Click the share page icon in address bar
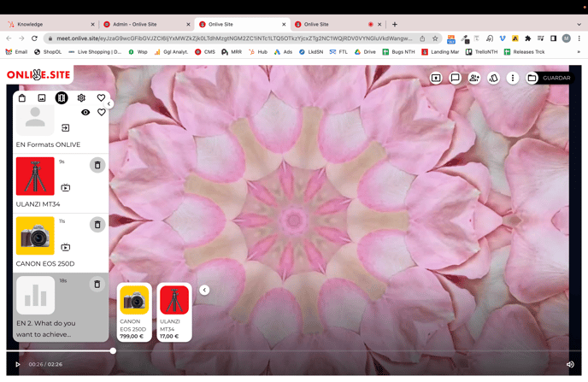Screen dimensions: 588x382 click(x=422, y=38)
